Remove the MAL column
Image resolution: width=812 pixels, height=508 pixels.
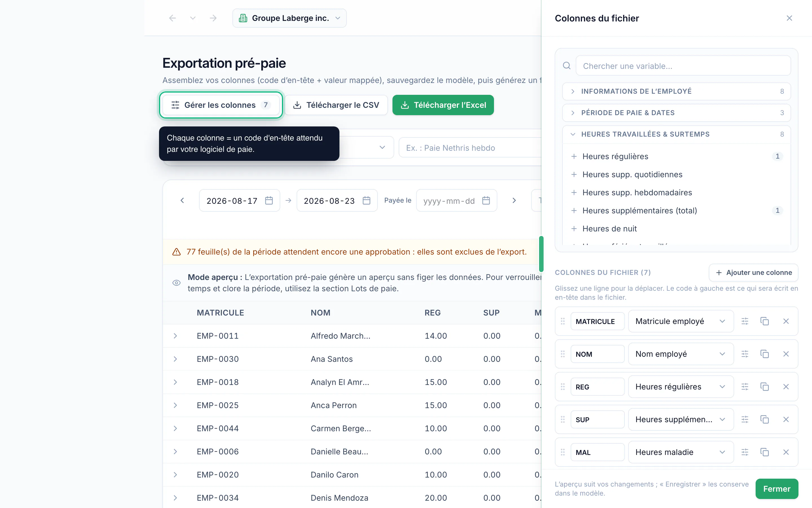(x=786, y=452)
